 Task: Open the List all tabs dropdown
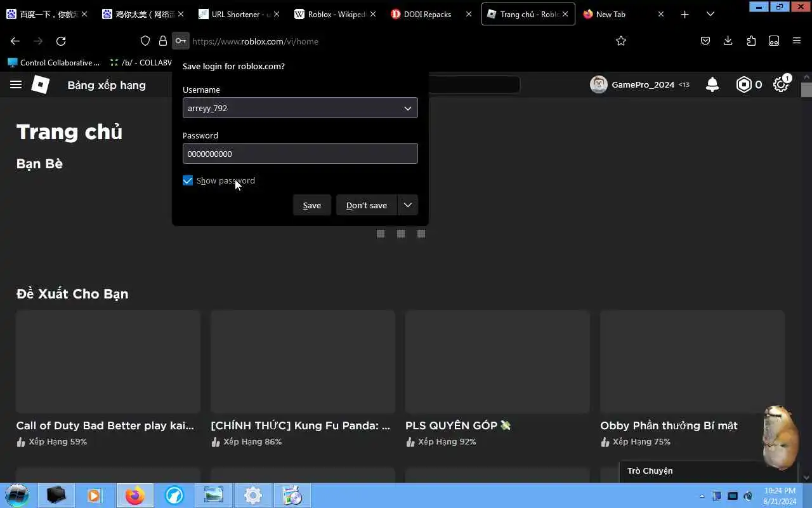point(710,14)
